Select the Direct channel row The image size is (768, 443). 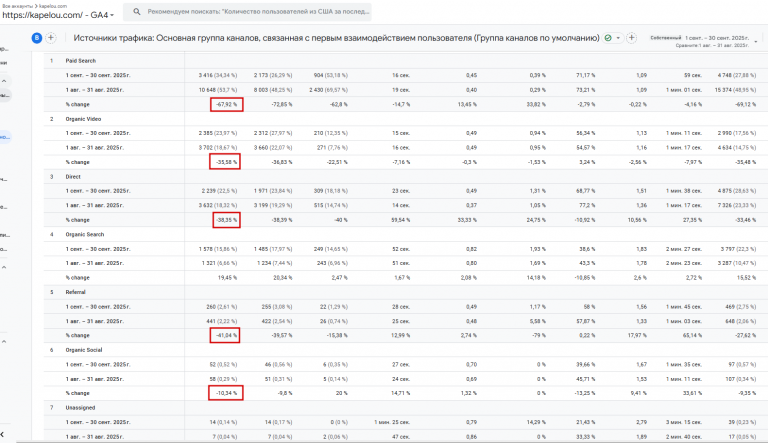click(x=73, y=176)
